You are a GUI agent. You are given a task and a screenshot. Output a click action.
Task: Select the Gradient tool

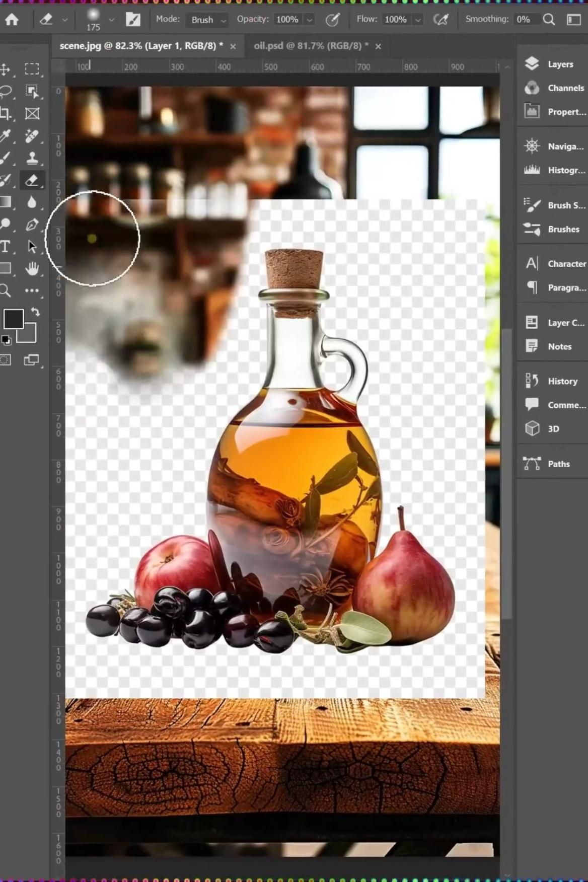point(6,202)
